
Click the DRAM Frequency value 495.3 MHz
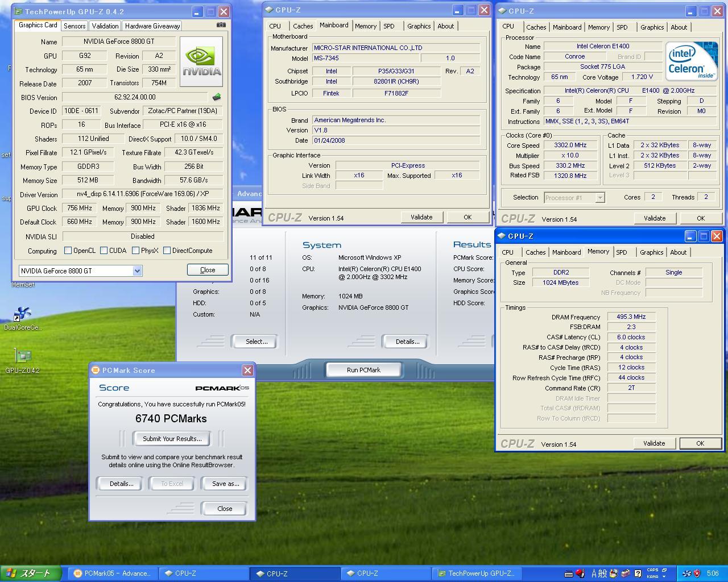[631, 317]
